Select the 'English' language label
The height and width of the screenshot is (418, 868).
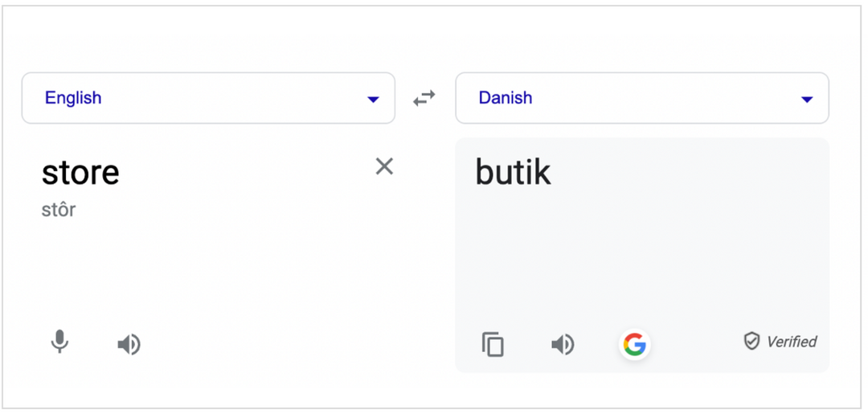(73, 98)
